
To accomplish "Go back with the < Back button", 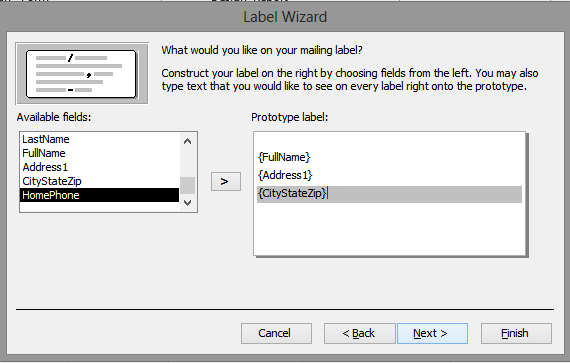I will click(360, 333).
